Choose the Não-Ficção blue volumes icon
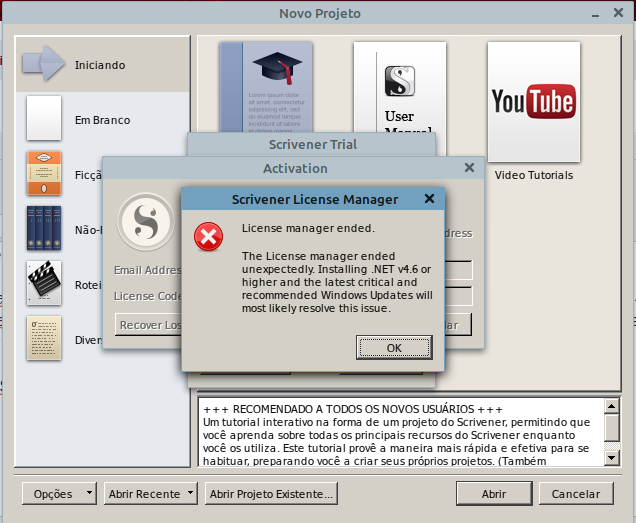 (x=44, y=228)
